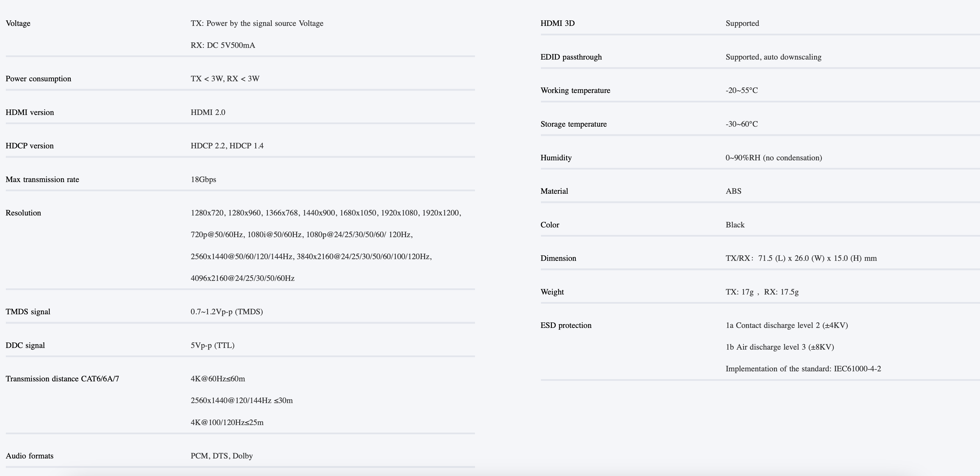This screenshot has width=980, height=476.
Task: Click the "4096x2160@24/25/30/50/60Hz" resolution line
Action: coord(242,278)
